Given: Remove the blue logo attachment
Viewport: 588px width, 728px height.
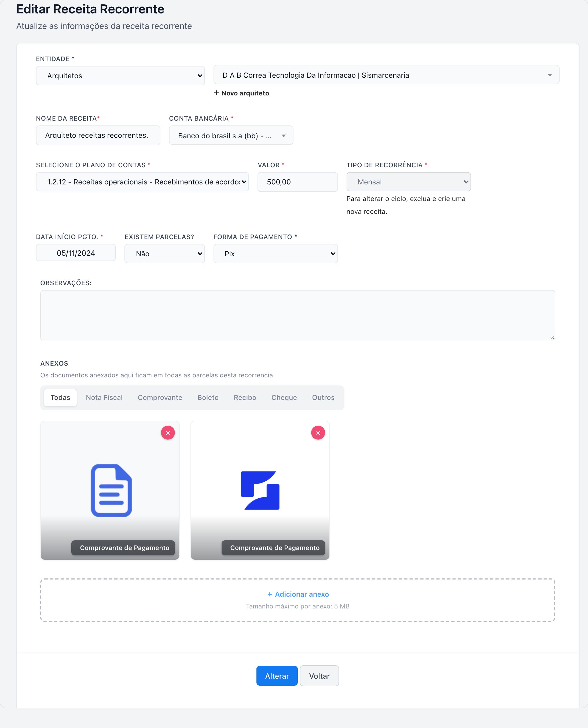Looking at the screenshot, I should coord(318,433).
